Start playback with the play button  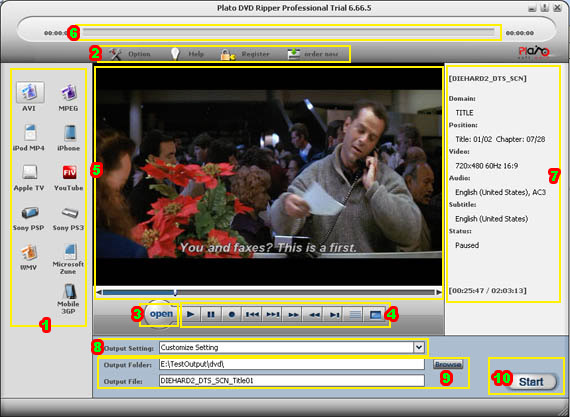190,315
